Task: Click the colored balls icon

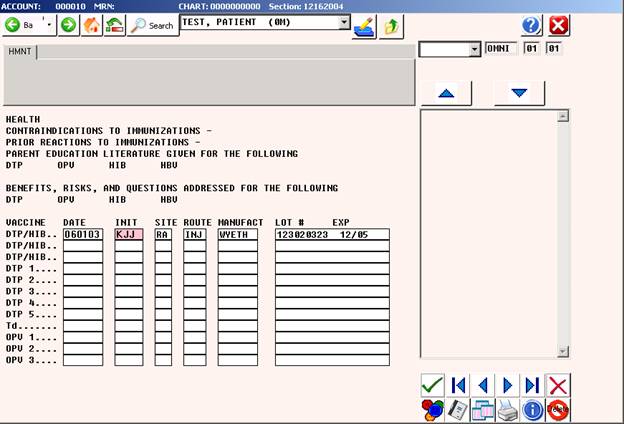Action: [432, 409]
